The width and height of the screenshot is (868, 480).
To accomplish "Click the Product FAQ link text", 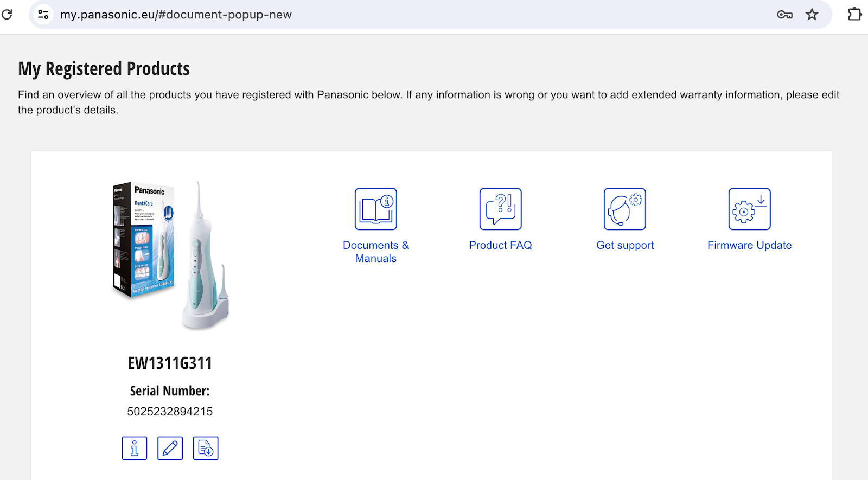I will (x=500, y=245).
